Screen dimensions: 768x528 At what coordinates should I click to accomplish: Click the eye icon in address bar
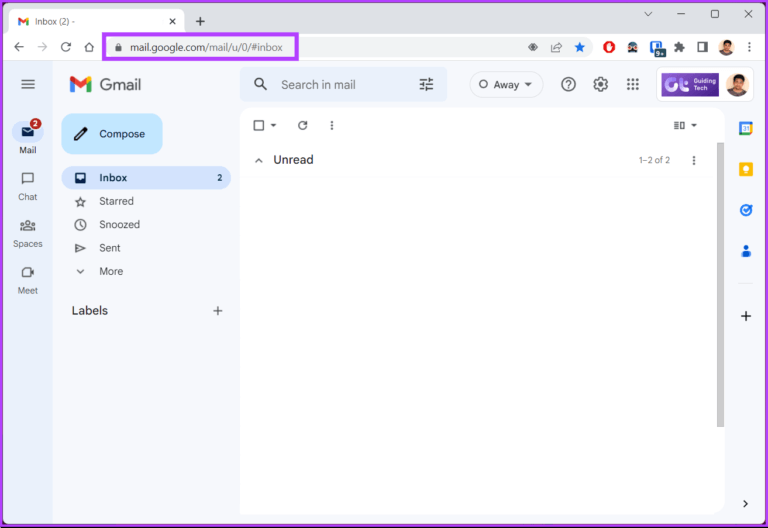[533, 47]
